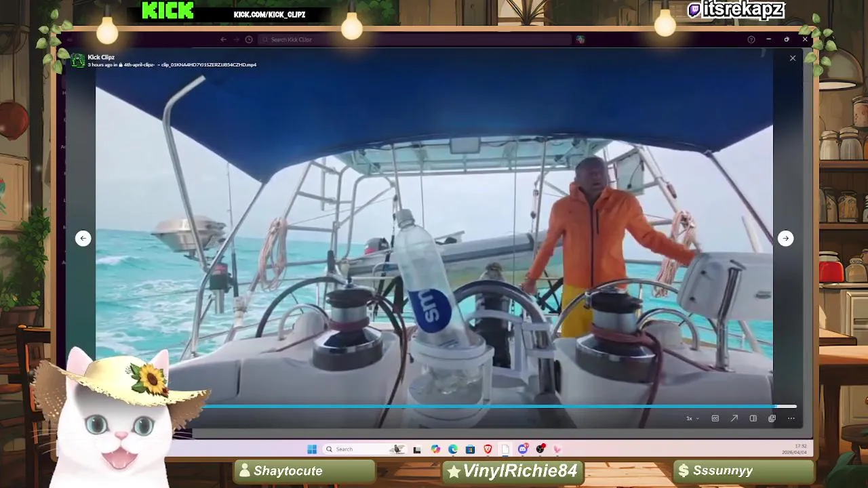Screen dimensions: 868x488
Task: Click the blank document app on taskbar
Action: pyautogui.click(x=505, y=449)
